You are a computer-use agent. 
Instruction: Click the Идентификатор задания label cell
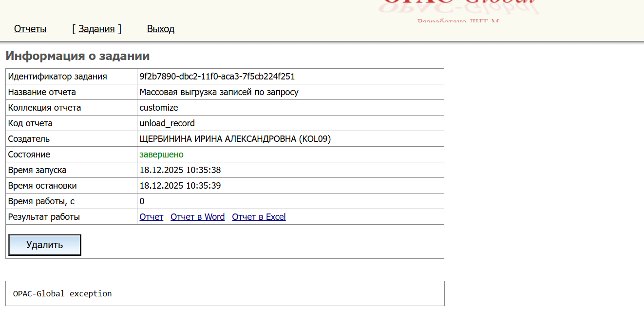57,77
